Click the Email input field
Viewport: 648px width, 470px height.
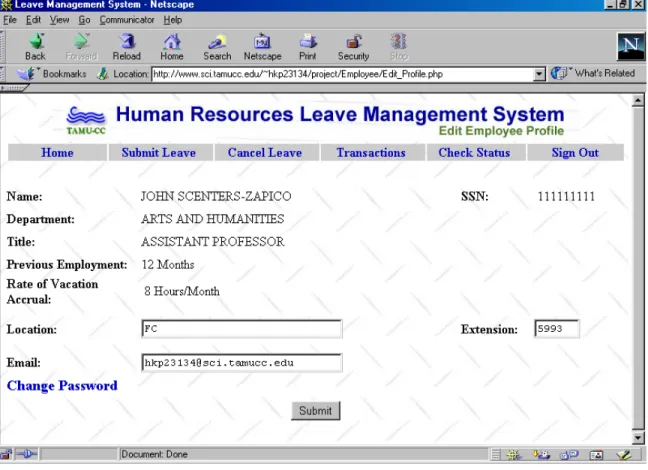point(242,363)
